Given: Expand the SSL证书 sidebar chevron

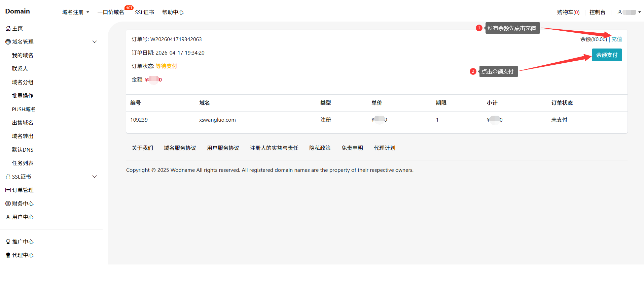Looking at the screenshot, I should pos(95,177).
